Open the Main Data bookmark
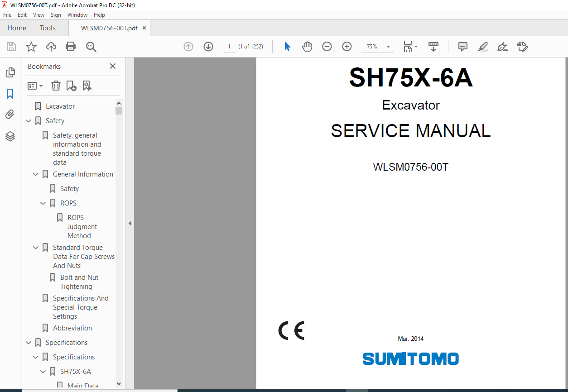The height and width of the screenshot is (392, 568). coord(83,386)
